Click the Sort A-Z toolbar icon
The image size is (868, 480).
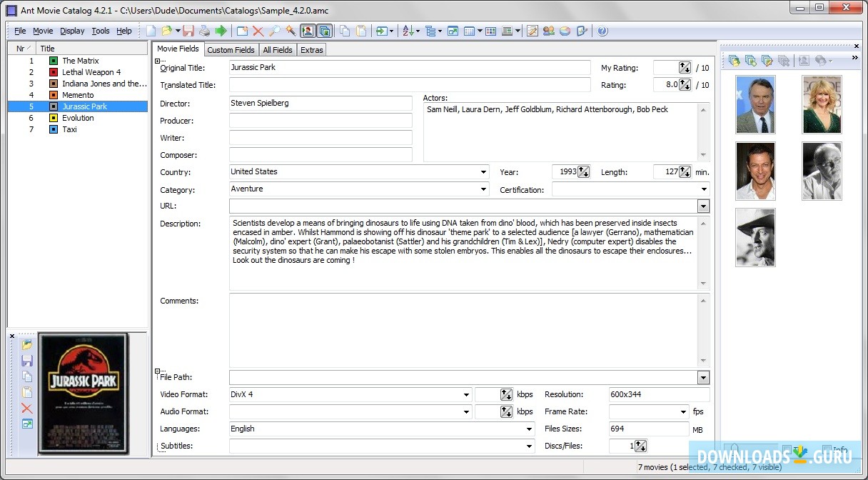407,31
